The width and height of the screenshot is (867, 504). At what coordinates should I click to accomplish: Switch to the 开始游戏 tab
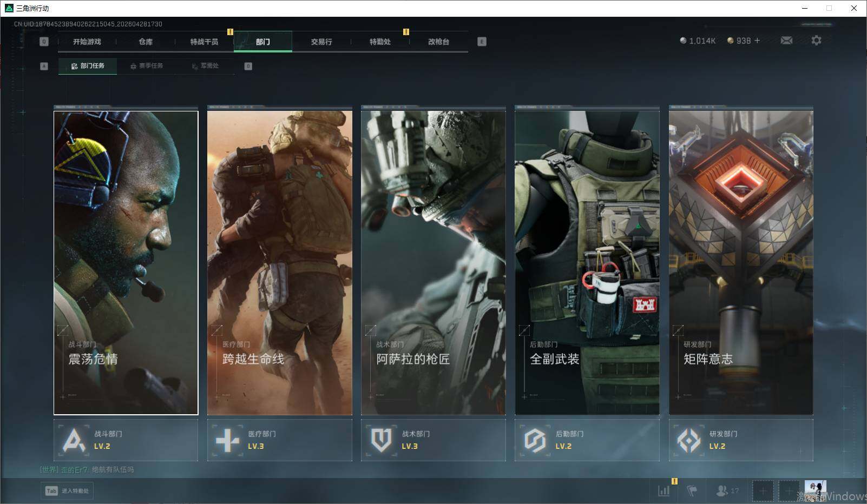click(x=87, y=42)
